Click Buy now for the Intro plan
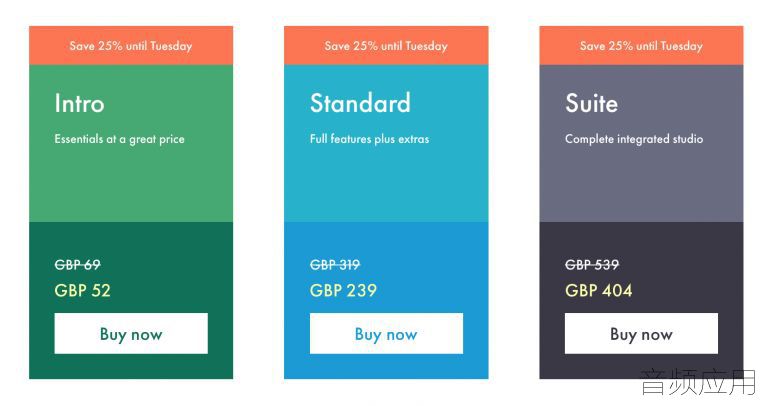This screenshot has width=768, height=406. [131, 334]
